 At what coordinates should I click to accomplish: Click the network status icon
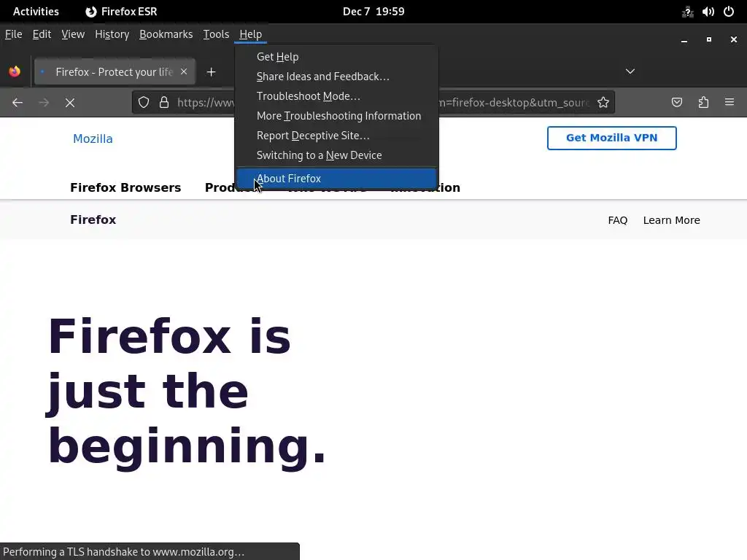point(687,12)
